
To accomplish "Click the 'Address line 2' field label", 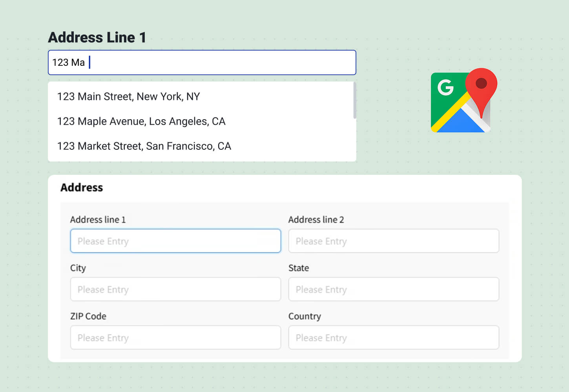I will tap(316, 220).
